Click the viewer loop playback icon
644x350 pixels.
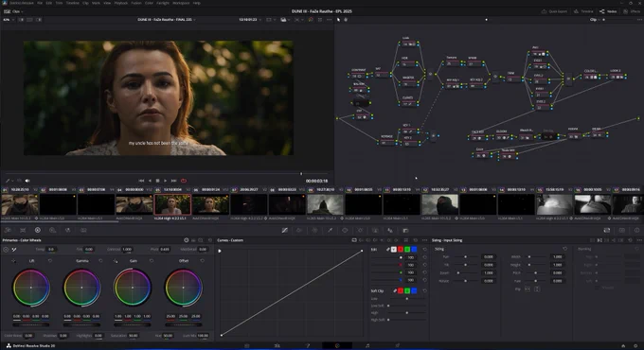coord(184,181)
